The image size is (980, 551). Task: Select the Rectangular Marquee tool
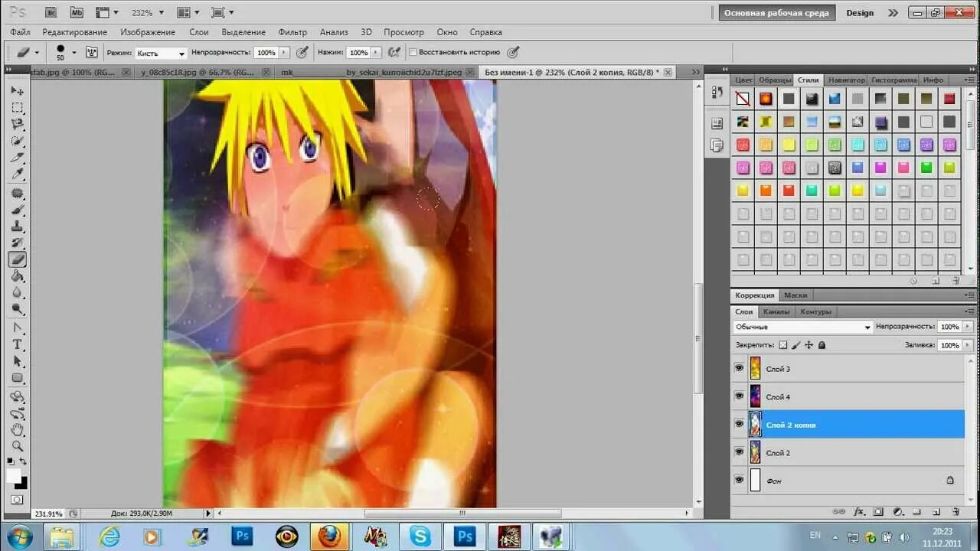point(17,108)
